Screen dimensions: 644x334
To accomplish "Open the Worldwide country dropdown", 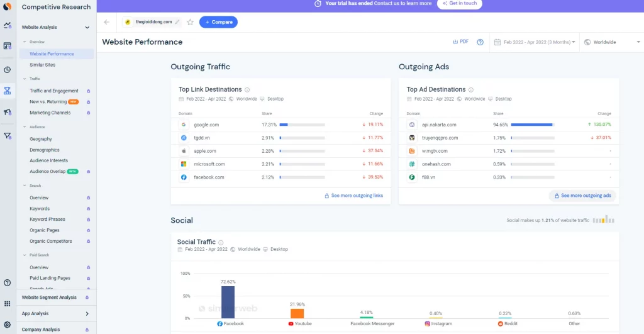I will coord(612,42).
